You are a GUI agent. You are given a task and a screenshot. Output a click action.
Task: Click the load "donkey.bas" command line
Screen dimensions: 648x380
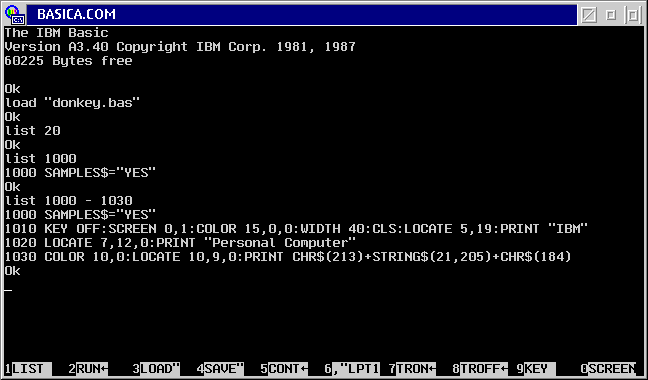(x=73, y=102)
